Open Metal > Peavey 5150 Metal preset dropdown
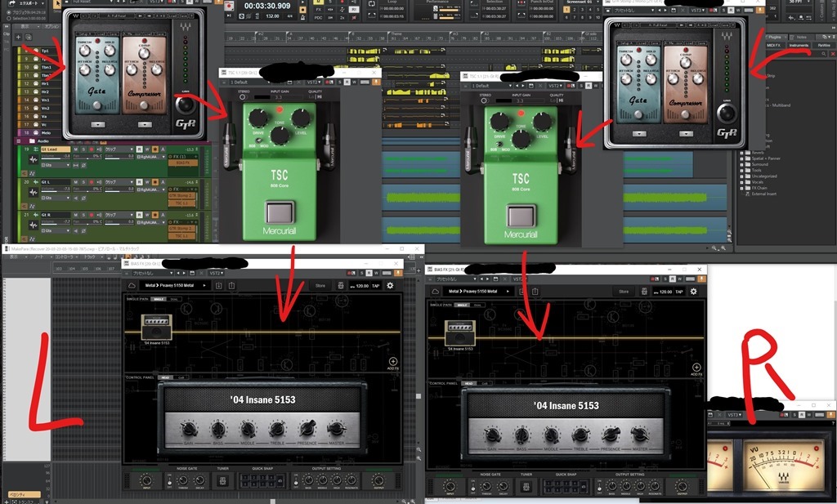The image size is (837, 504). tap(176, 286)
